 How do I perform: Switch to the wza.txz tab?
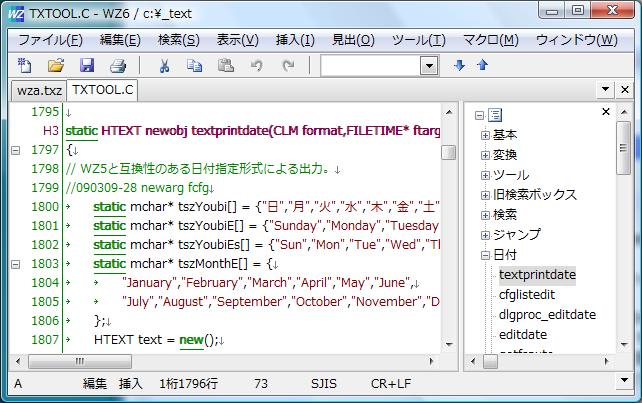tap(37, 90)
